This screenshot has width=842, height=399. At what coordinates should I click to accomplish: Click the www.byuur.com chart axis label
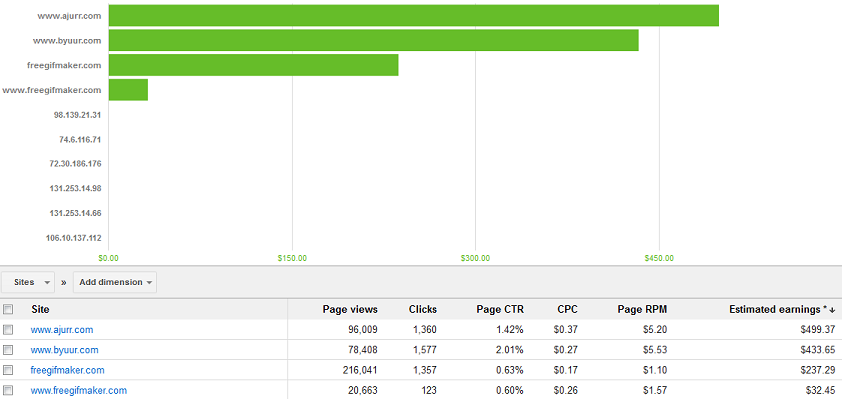[x=67, y=40]
